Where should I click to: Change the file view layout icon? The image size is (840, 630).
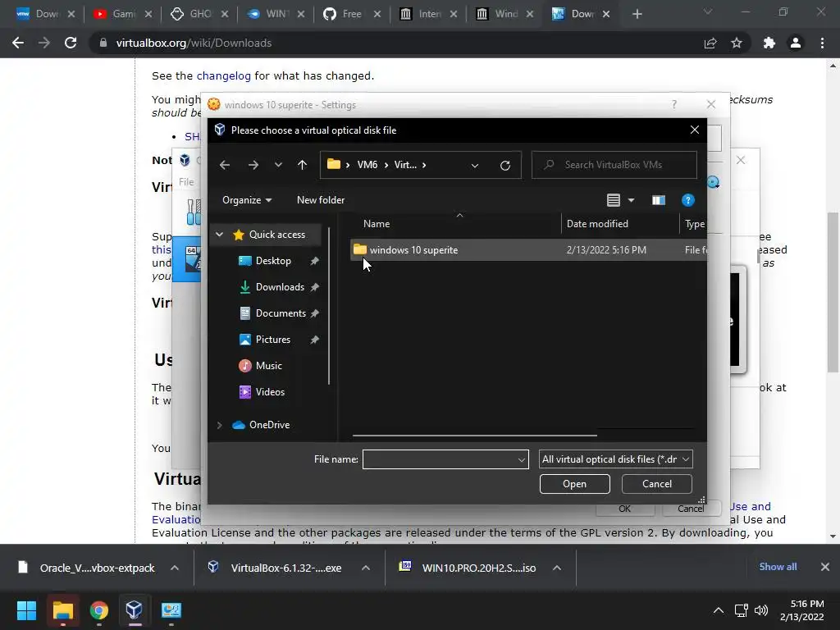pos(614,200)
